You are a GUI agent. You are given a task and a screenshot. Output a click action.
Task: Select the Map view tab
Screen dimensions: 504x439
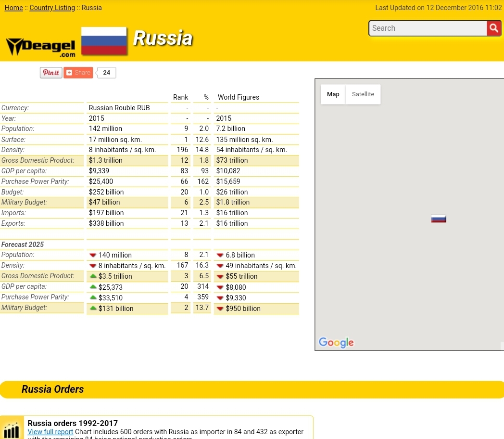333,94
